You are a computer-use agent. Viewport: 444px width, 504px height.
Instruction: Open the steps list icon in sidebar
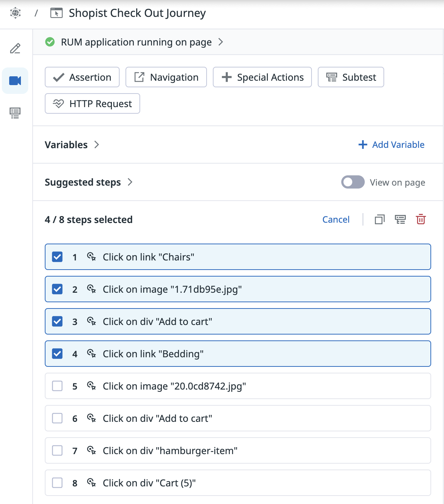15,113
